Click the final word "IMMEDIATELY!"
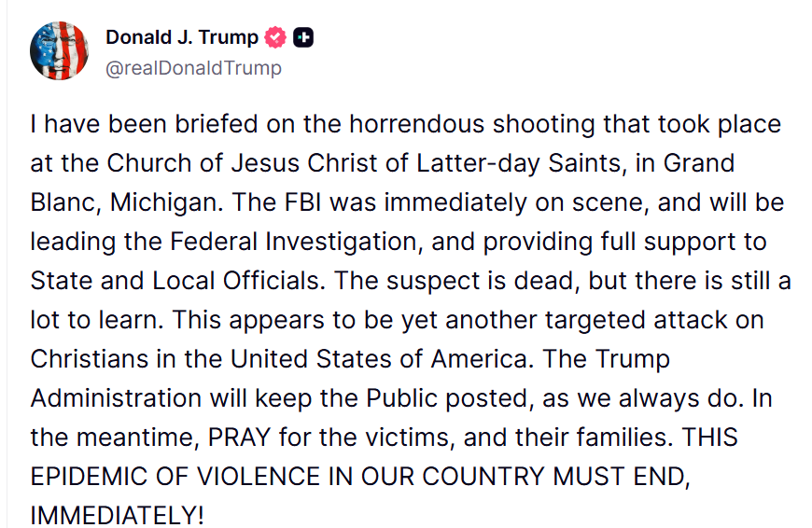The image size is (812, 528). coord(117,516)
